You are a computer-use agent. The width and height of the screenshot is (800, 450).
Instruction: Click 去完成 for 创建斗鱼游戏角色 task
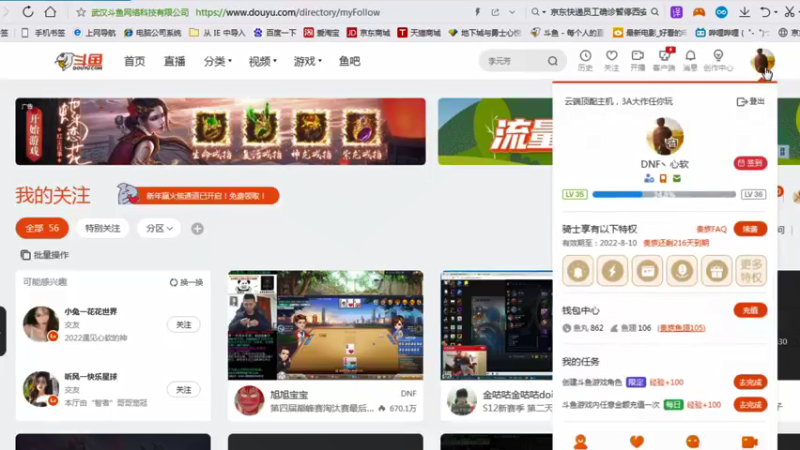tap(751, 382)
